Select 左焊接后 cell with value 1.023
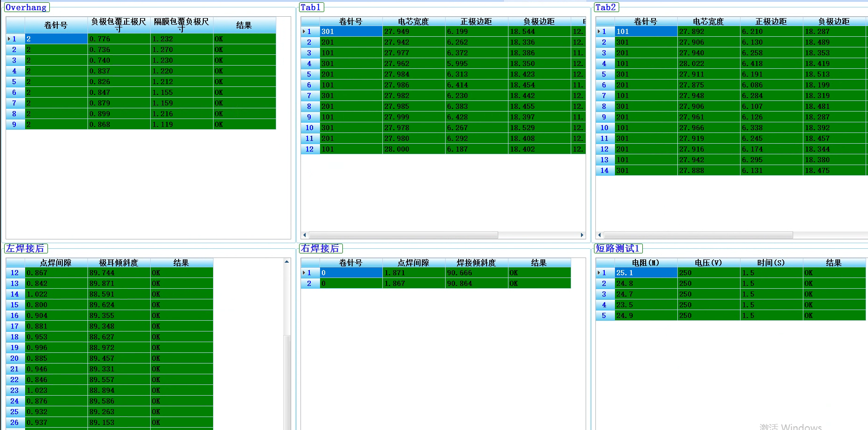The width and height of the screenshot is (868, 430). (x=56, y=390)
